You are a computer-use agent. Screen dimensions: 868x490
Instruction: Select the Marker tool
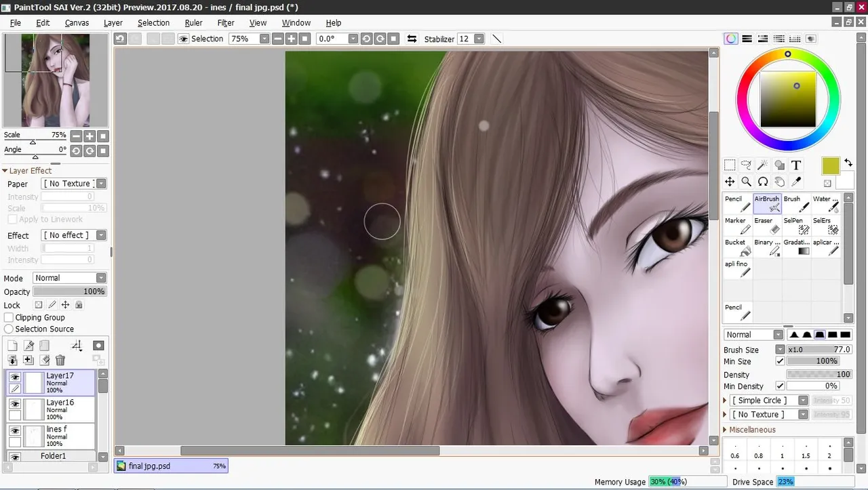[x=737, y=225]
